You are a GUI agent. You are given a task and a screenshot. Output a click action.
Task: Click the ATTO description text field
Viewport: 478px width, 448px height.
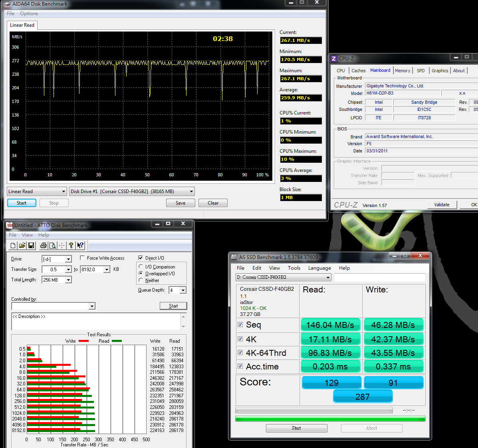point(96,321)
